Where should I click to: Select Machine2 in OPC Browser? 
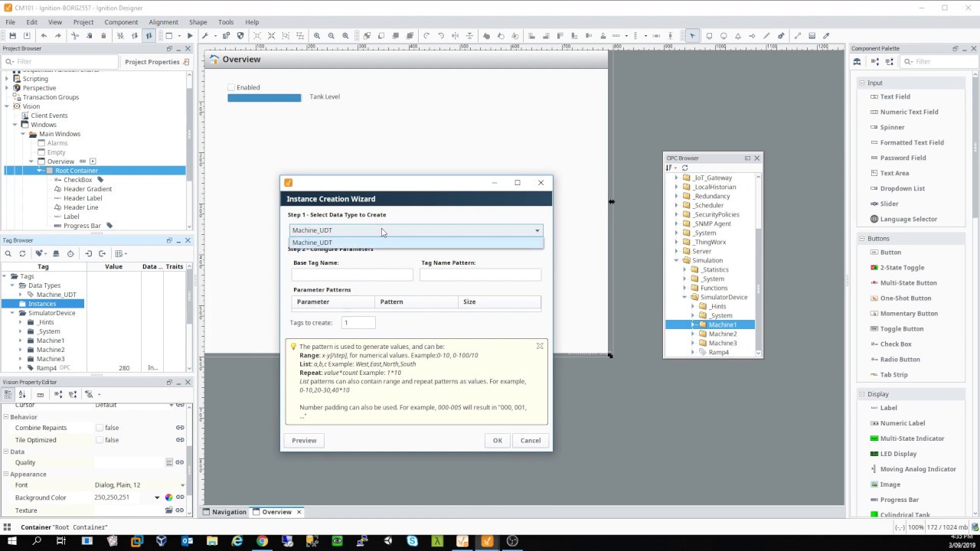[x=722, y=334]
